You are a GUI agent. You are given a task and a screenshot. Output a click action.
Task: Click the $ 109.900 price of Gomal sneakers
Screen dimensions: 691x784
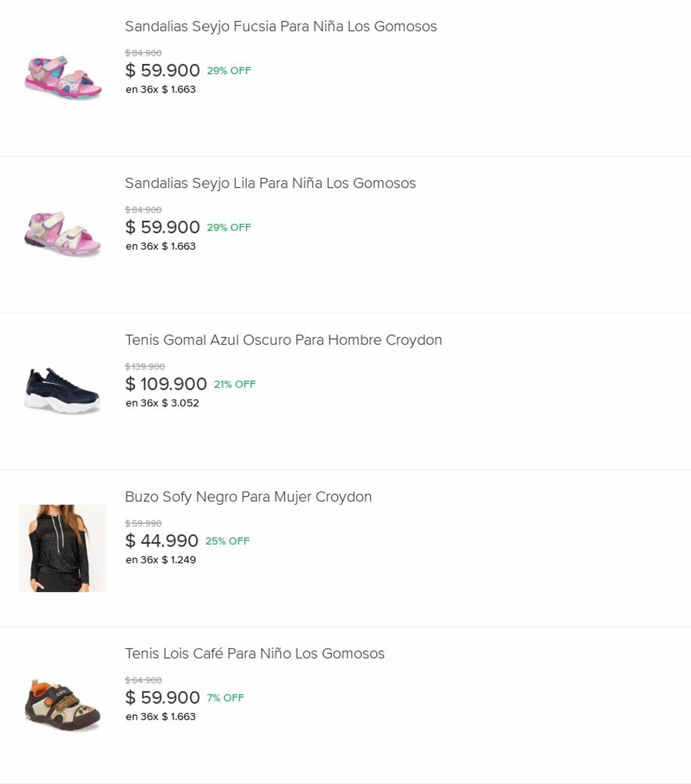point(166,384)
